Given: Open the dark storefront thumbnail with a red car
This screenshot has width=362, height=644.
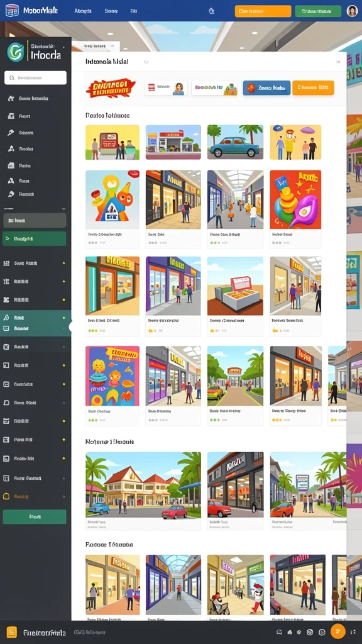Looking at the screenshot, I should pos(235,485).
